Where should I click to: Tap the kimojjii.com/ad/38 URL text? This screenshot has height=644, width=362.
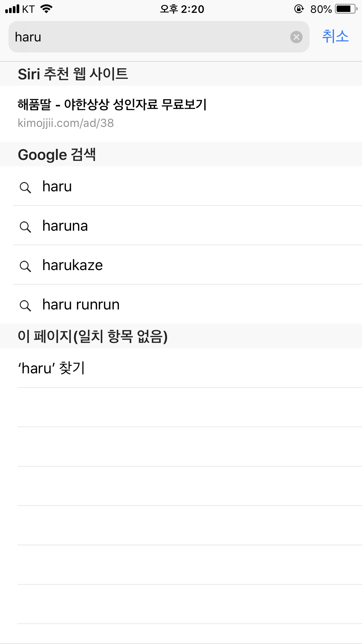coord(66,123)
